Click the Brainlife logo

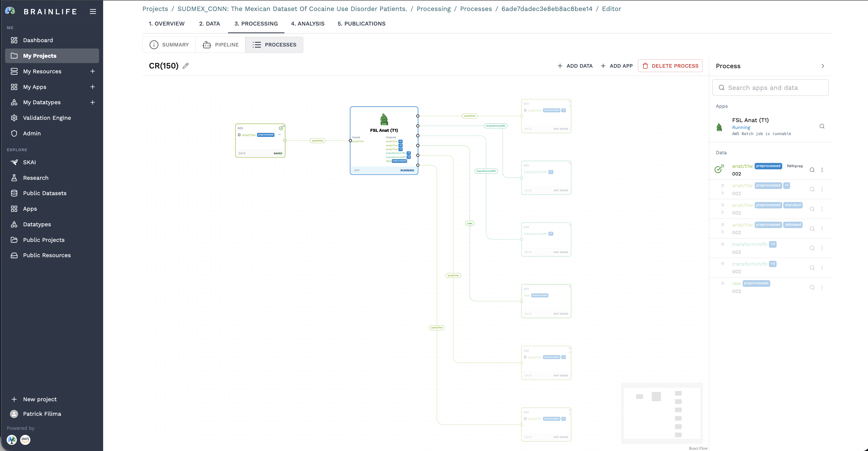click(10, 11)
